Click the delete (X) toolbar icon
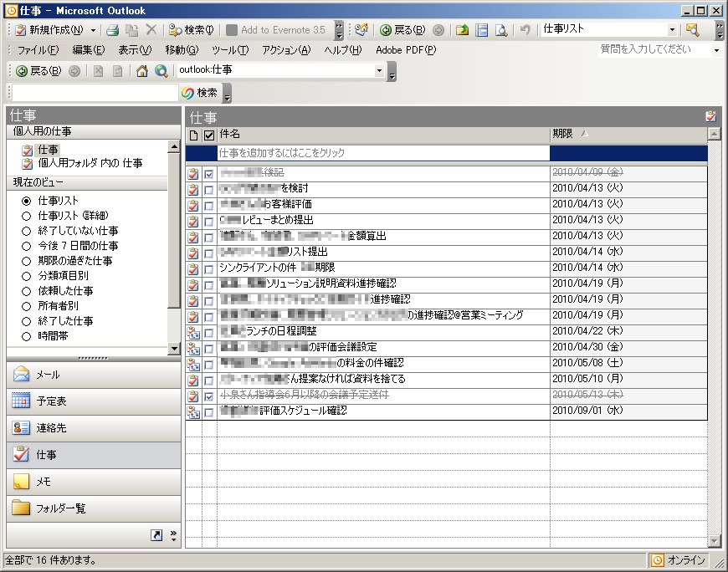The height and width of the screenshot is (572, 728). pyautogui.click(x=151, y=30)
